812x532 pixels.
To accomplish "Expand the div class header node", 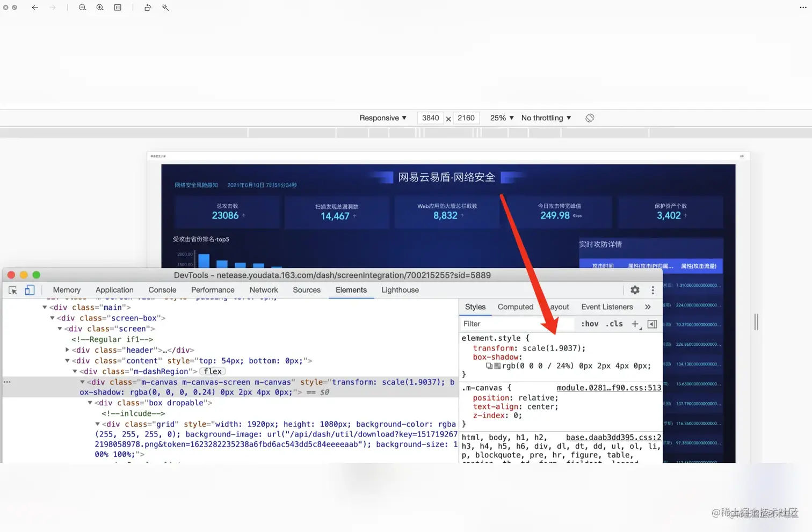I will tap(67, 350).
